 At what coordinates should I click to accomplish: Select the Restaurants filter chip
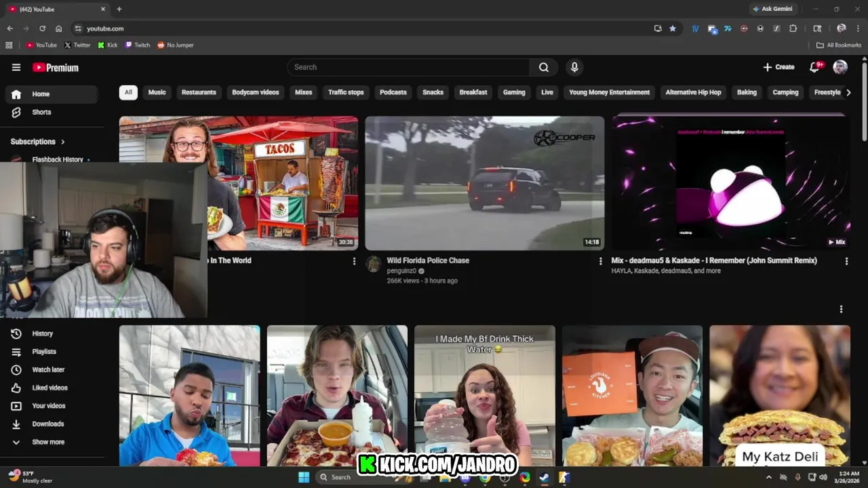[x=199, y=92]
